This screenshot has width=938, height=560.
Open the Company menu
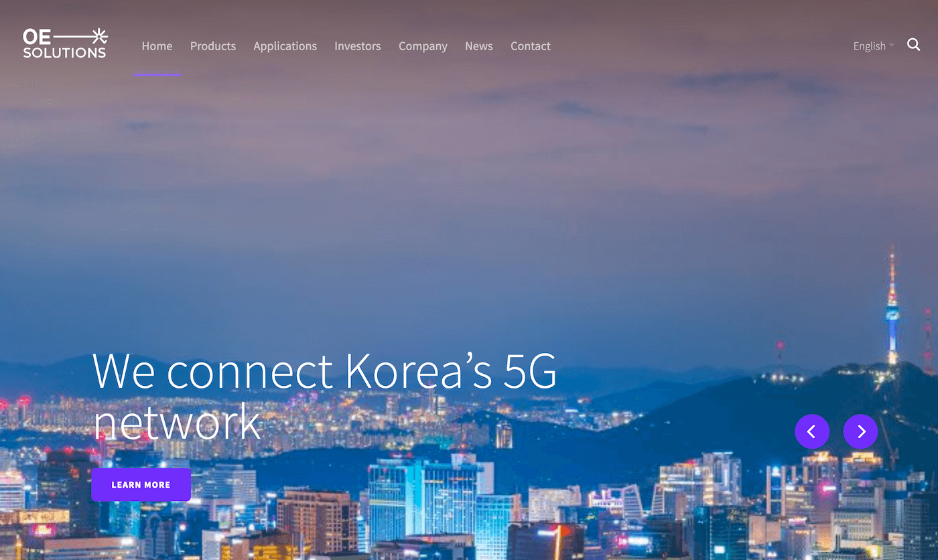[x=423, y=46]
